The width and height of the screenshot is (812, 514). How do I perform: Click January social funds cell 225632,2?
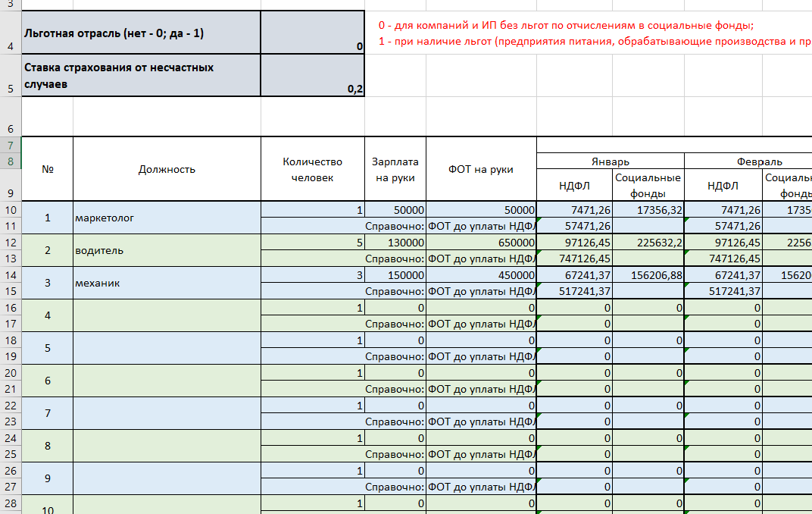point(648,243)
